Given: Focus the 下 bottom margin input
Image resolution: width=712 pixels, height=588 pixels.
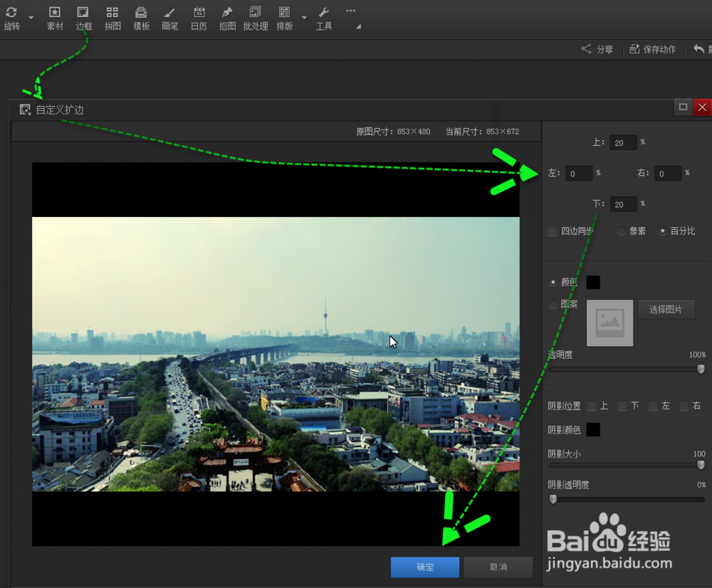Looking at the screenshot, I should click(623, 204).
